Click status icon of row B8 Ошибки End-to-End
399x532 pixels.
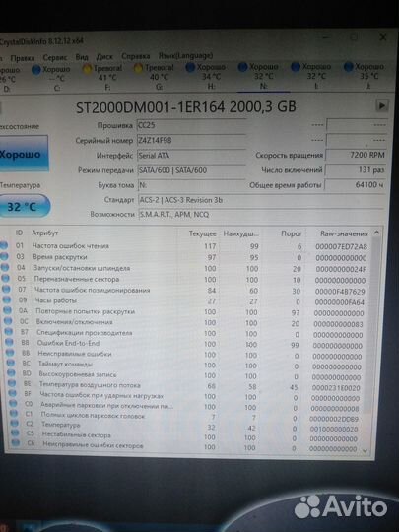click(x=10, y=342)
